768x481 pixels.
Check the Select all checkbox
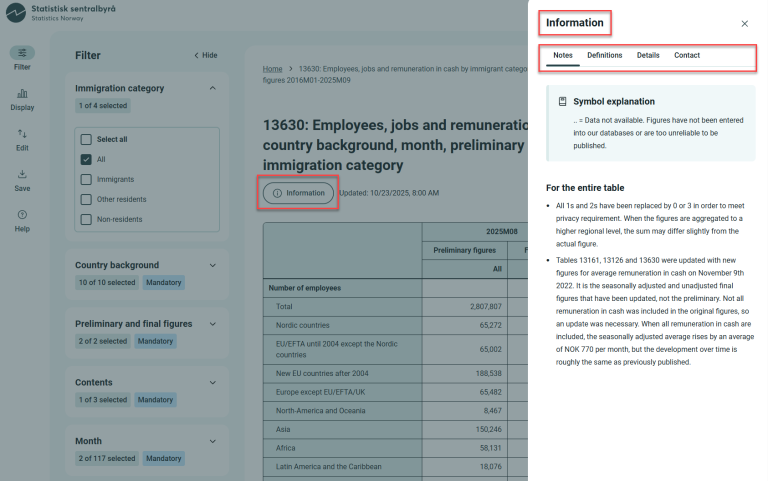tap(86, 140)
